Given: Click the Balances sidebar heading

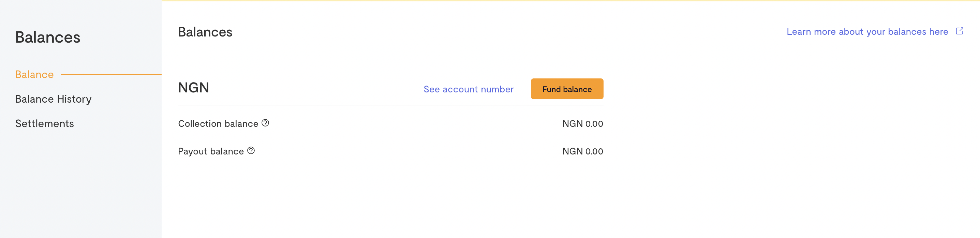Looking at the screenshot, I should tap(47, 37).
